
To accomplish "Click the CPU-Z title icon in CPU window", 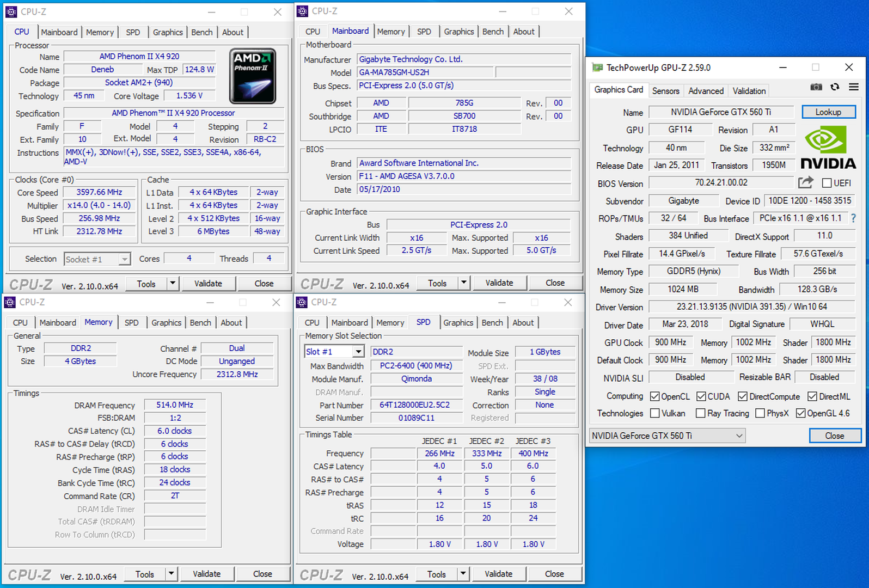I will tap(11, 11).
